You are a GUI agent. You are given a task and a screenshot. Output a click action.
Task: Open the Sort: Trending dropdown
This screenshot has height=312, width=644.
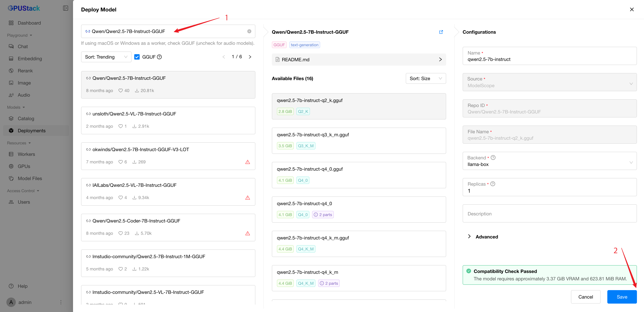(106, 57)
